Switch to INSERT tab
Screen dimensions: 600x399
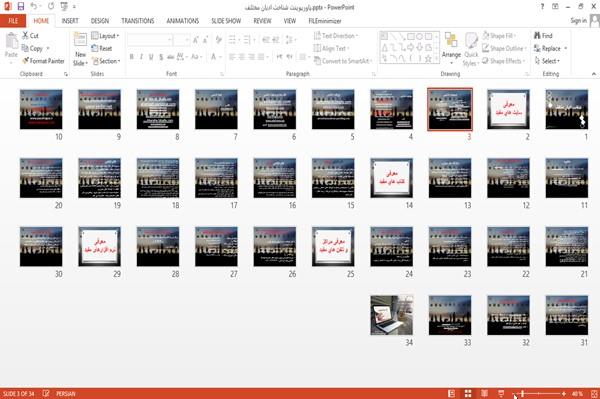[70, 21]
